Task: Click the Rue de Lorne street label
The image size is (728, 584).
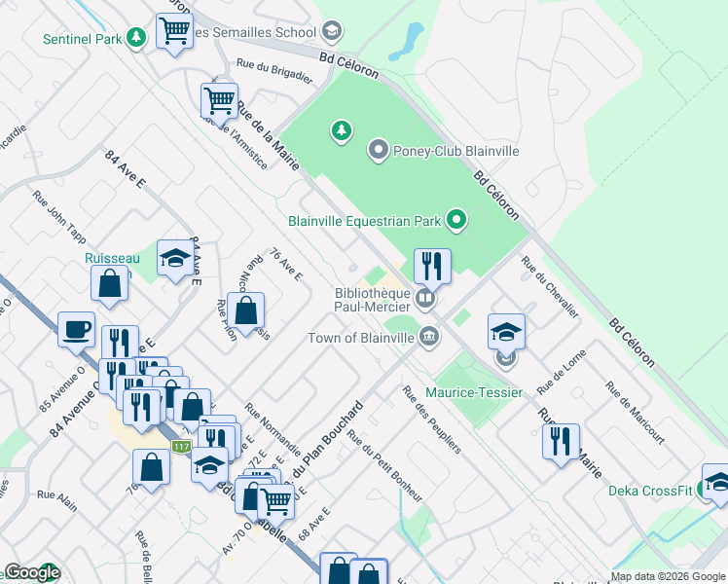Action: point(562,373)
